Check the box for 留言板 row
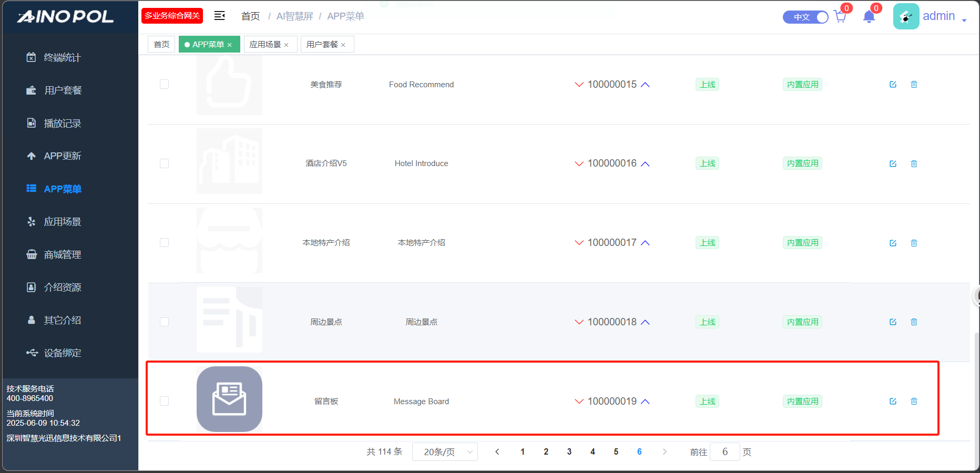 click(165, 401)
